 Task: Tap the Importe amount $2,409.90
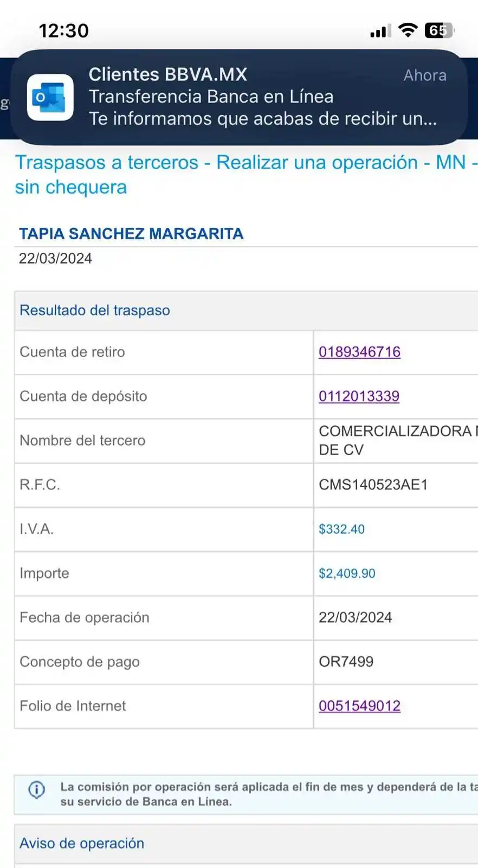click(347, 573)
